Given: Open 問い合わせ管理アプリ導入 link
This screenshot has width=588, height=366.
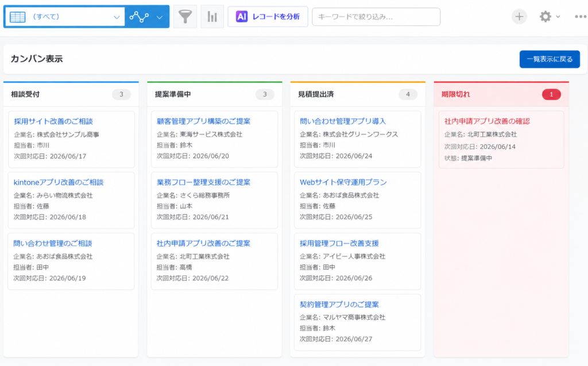Looking at the screenshot, I should click(343, 121).
